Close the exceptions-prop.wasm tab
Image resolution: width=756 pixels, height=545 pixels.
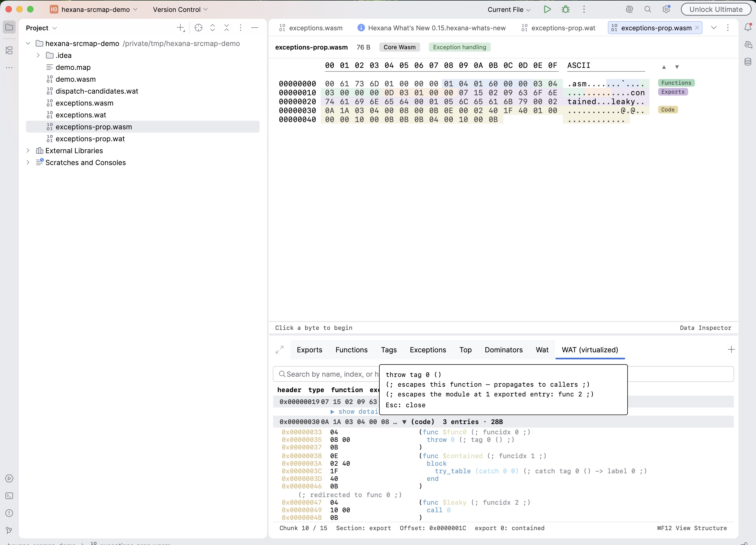tap(697, 28)
